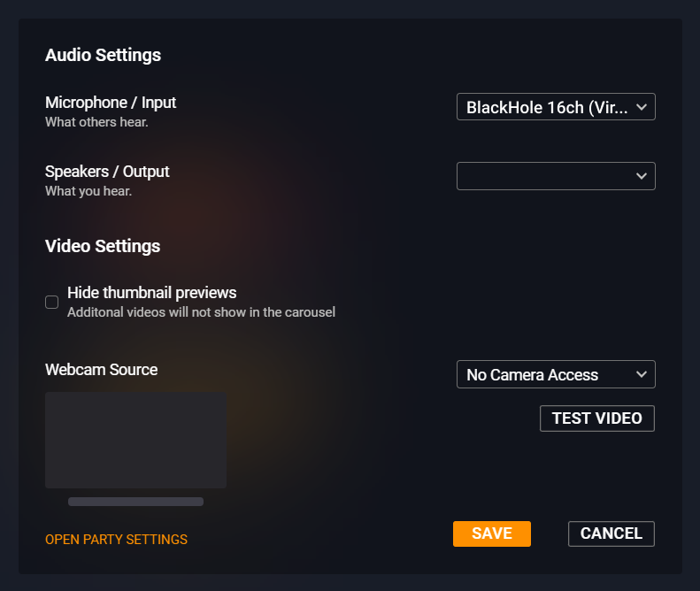700x591 pixels.
Task: Open Party Settings link
Action: point(116,540)
